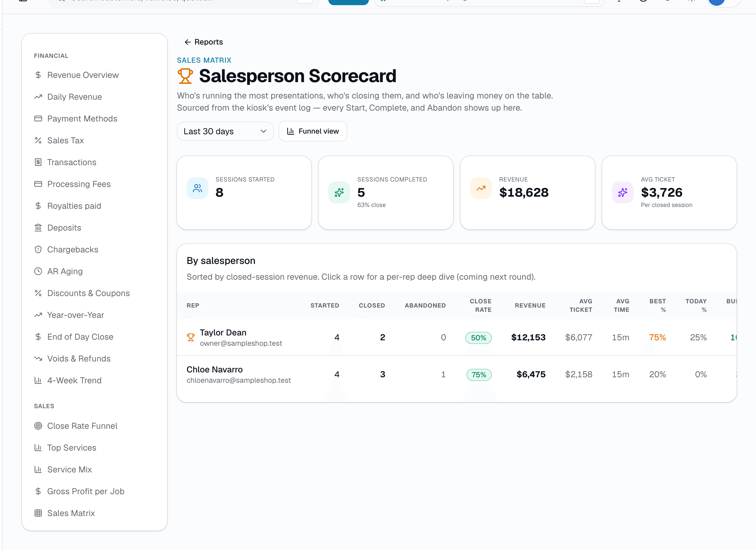Go back to Reports

[x=203, y=42]
